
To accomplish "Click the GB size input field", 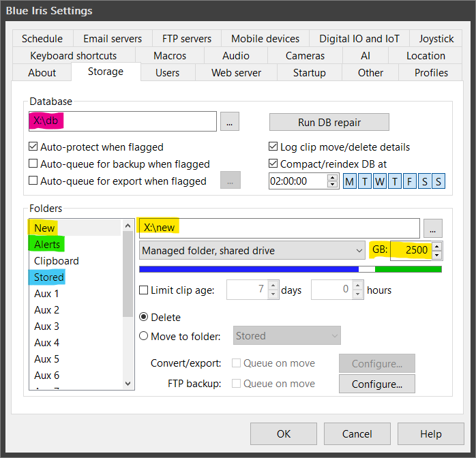I will [411, 251].
